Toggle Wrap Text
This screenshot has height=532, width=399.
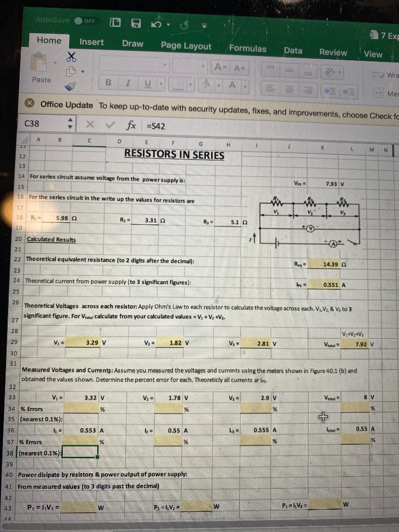coord(385,75)
